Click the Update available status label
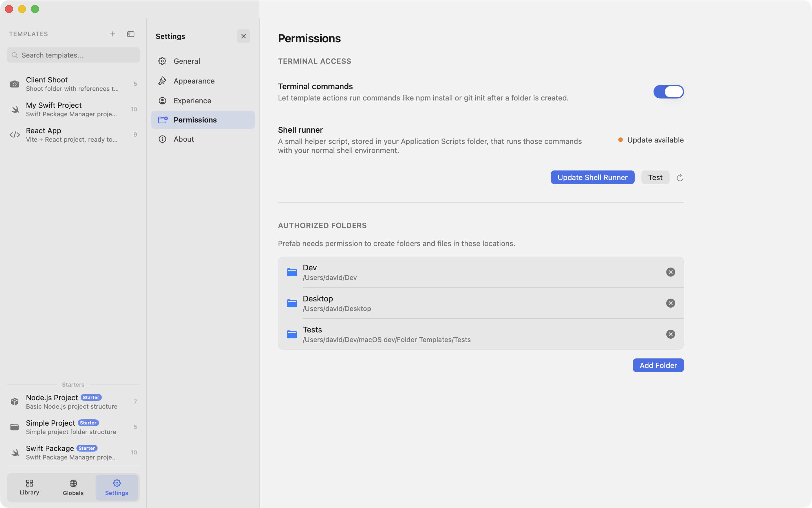812x508 pixels. click(655, 140)
